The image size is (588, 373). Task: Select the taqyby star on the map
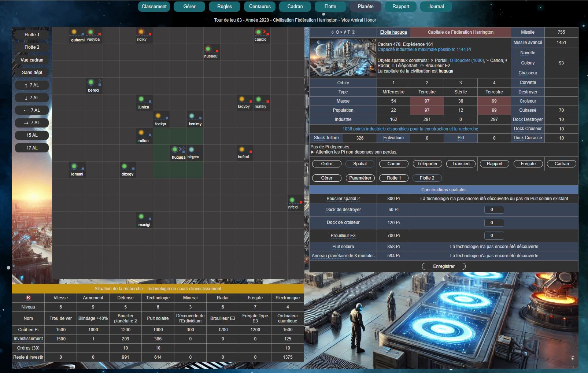click(242, 99)
